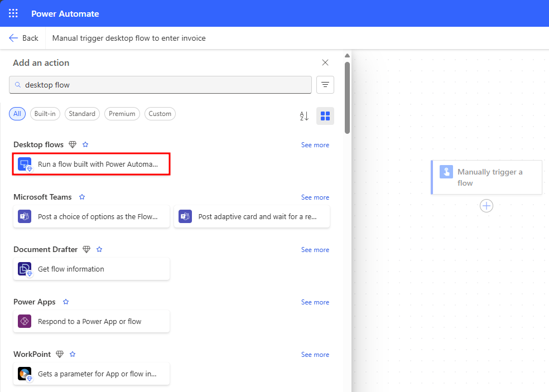See more Microsoft Teams actions

pyautogui.click(x=315, y=197)
